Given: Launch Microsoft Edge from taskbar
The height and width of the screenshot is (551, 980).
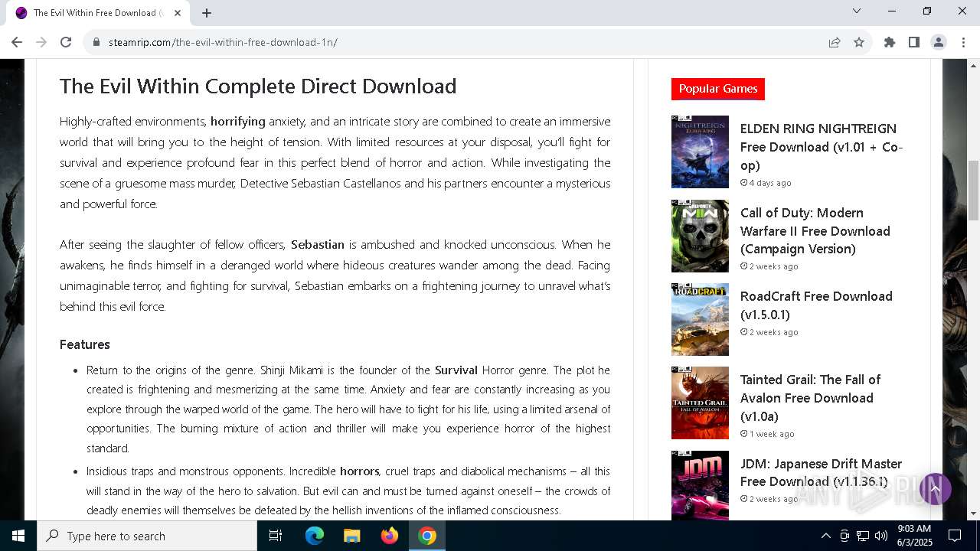Looking at the screenshot, I should tap(315, 536).
